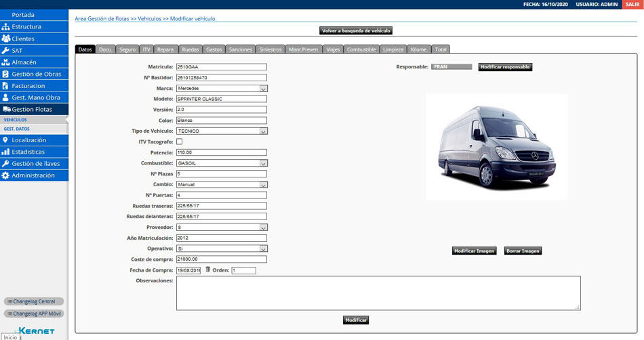Click the Clientes people icon

pos(6,39)
